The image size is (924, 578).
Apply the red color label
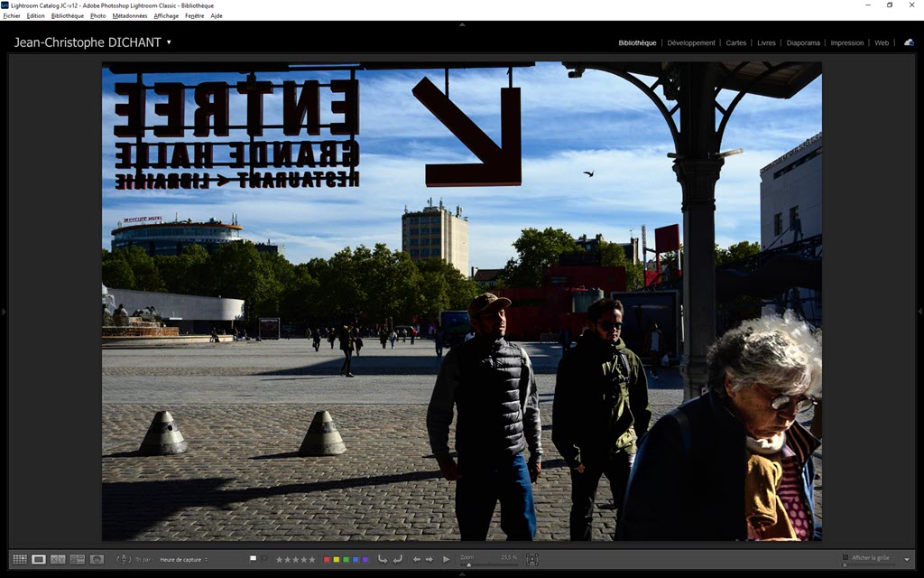click(x=327, y=560)
